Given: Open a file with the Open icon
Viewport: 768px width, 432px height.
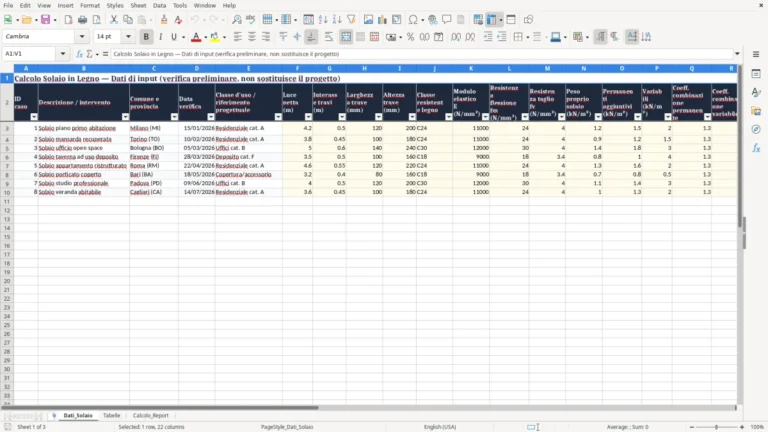Looking at the screenshot, I should click(x=26, y=20).
